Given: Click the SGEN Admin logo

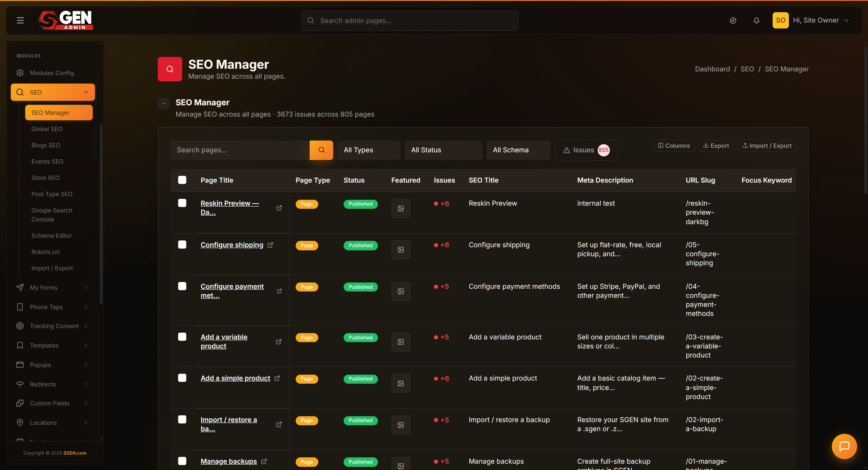Looking at the screenshot, I should 66,20.
